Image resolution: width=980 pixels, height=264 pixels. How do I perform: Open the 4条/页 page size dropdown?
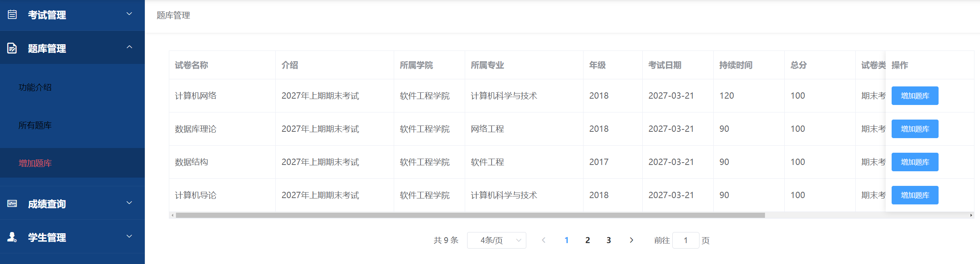496,240
